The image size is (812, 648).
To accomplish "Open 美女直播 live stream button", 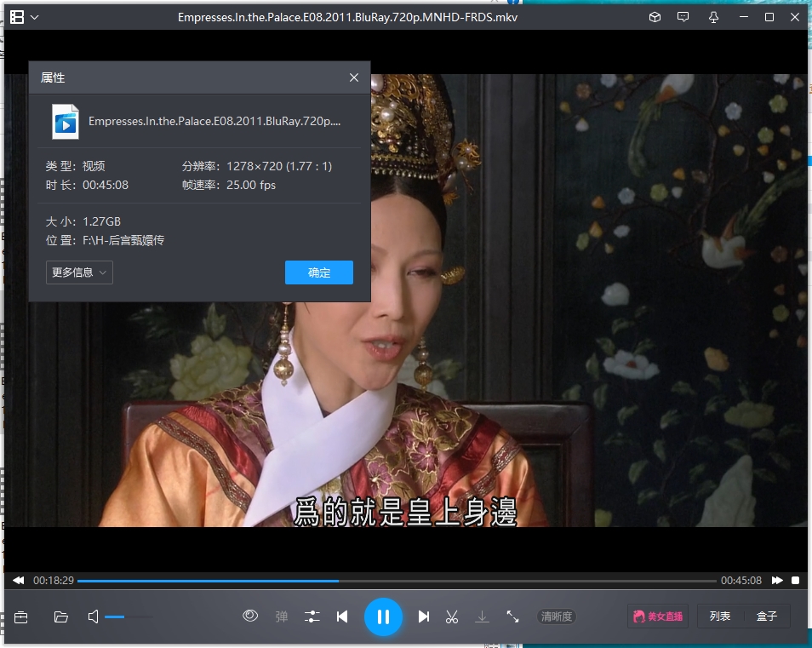I will click(658, 616).
